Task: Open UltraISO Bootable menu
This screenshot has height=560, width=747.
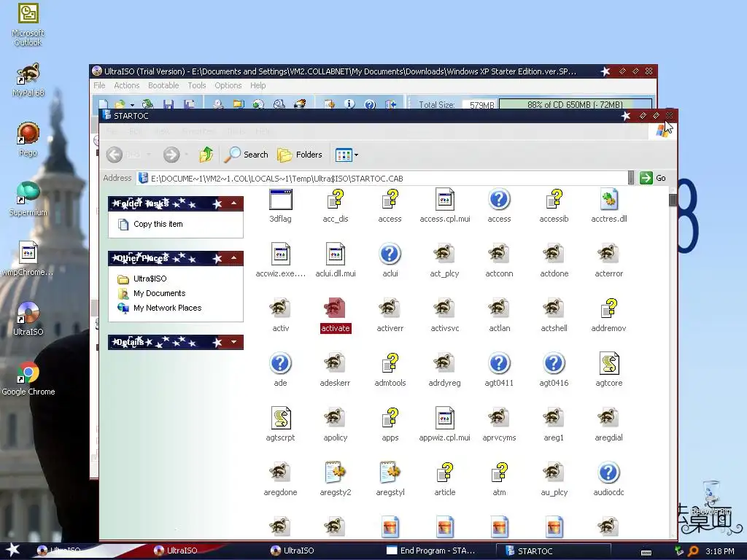Action: [x=163, y=85]
